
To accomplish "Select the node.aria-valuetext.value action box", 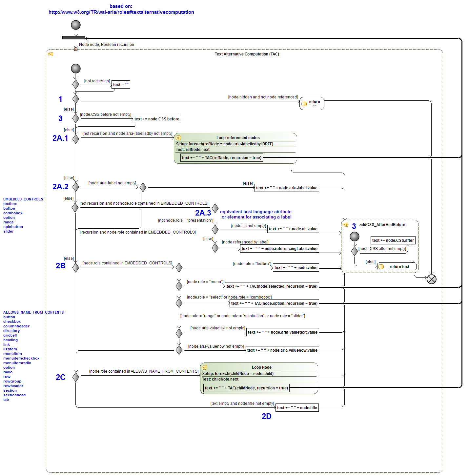I will click(x=282, y=332).
